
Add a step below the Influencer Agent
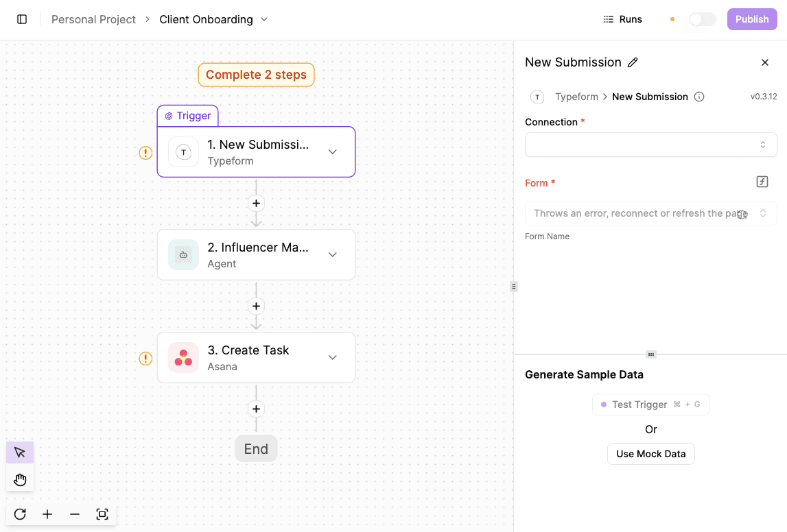click(256, 306)
